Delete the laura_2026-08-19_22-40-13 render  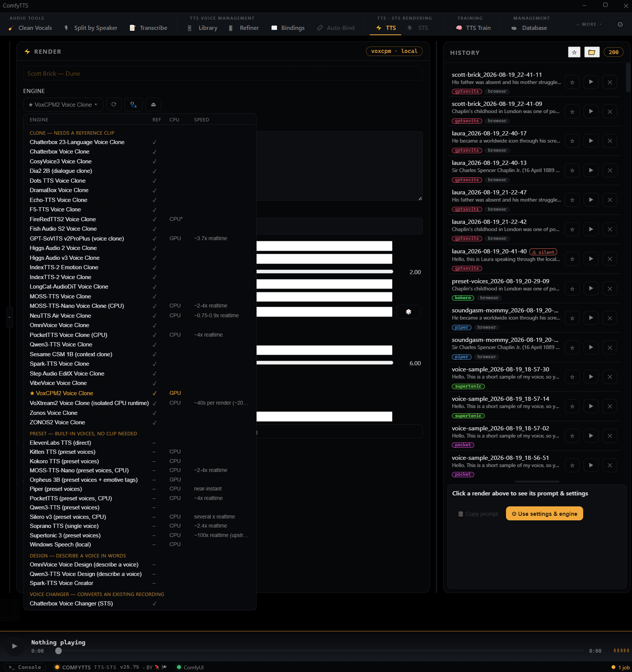(x=610, y=171)
